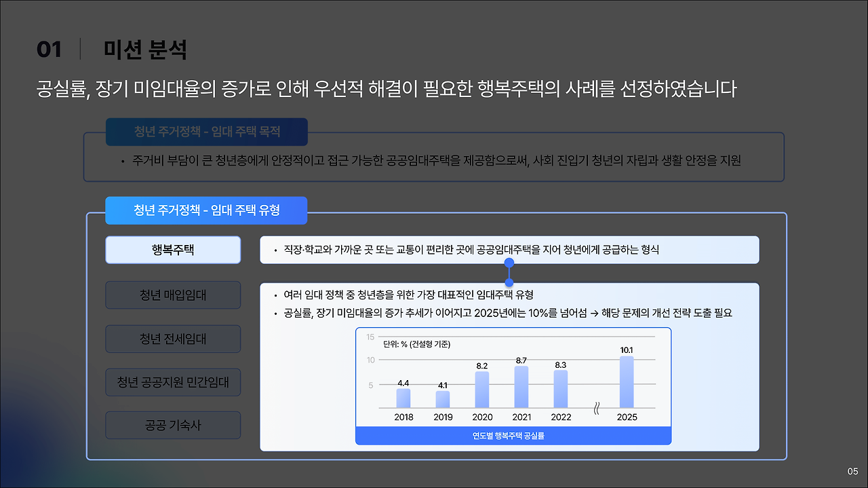Select the 청년 매입임대 button
The width and height of the screenshot is (868, 488).
(x=173, y=295)
